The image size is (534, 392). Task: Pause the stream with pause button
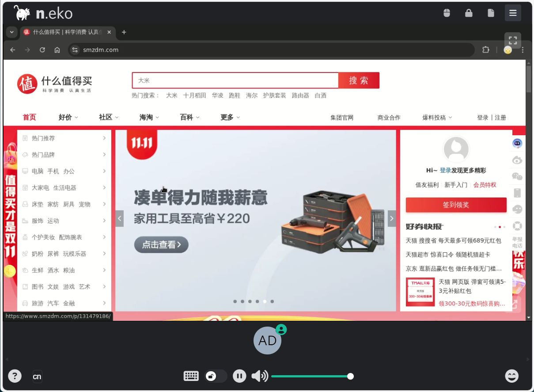(239, 376)
